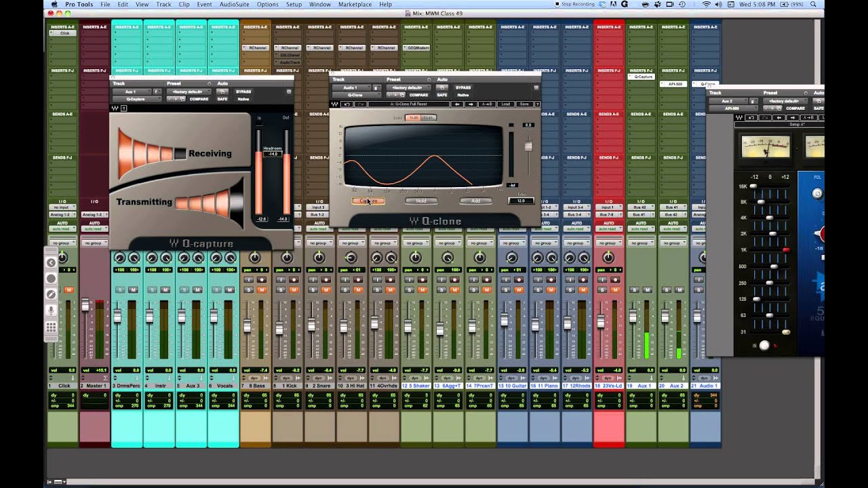Open the AudioSuite menu

[x=234, y=4]
